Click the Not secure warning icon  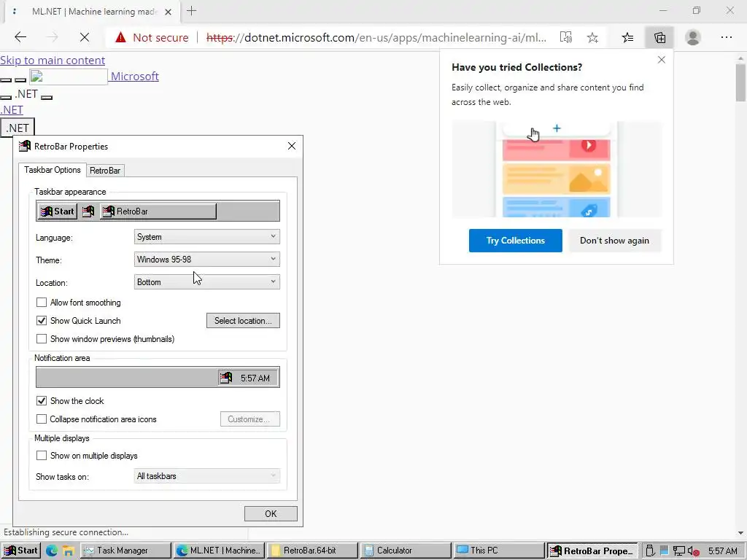tap(120, 37)
